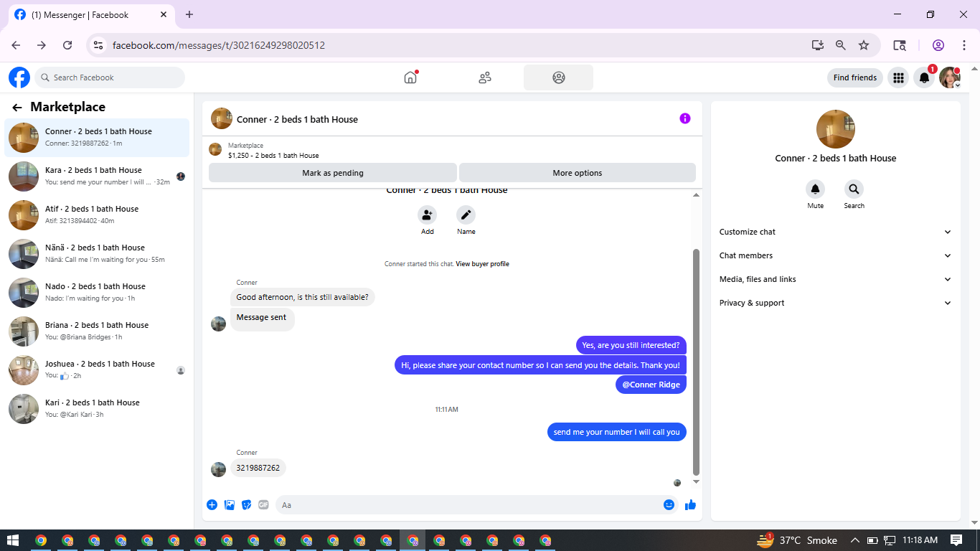Viewport: 980px width, 551px height.
Task: Attach a photo file in composer
Action: tap(230, 505)
